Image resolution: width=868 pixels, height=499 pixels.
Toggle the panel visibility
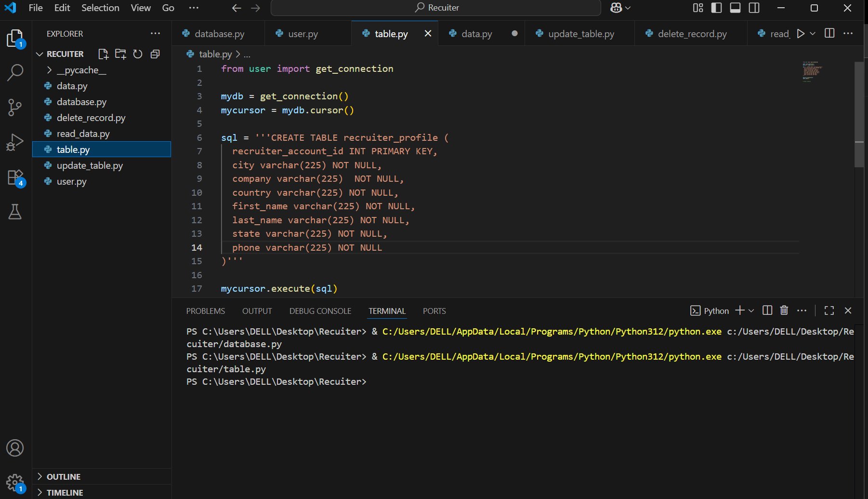(735, 8)
